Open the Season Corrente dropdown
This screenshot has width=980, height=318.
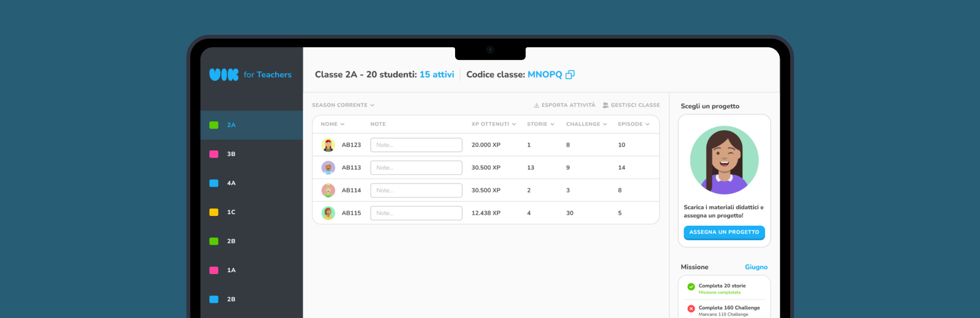click(x=343, y=105)
